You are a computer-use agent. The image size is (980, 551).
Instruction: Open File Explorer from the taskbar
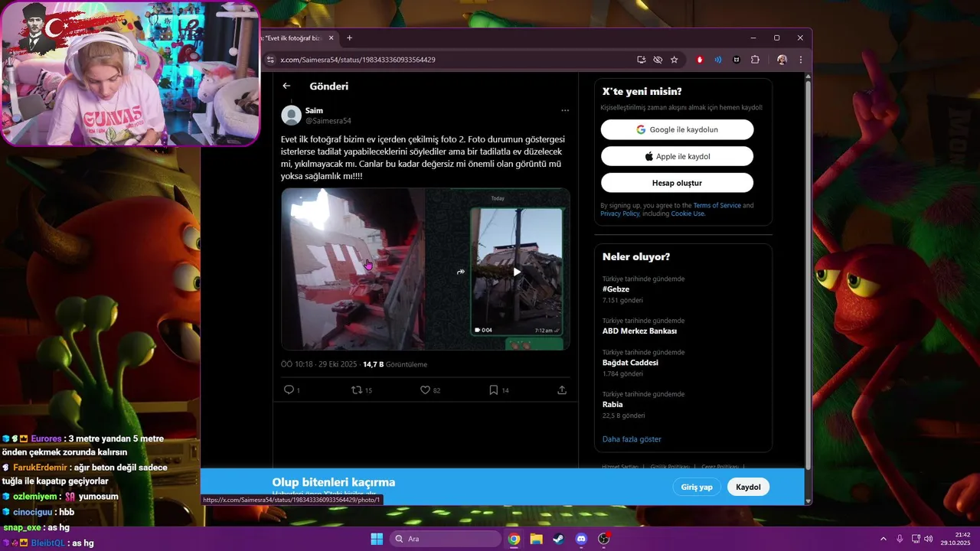536,539
